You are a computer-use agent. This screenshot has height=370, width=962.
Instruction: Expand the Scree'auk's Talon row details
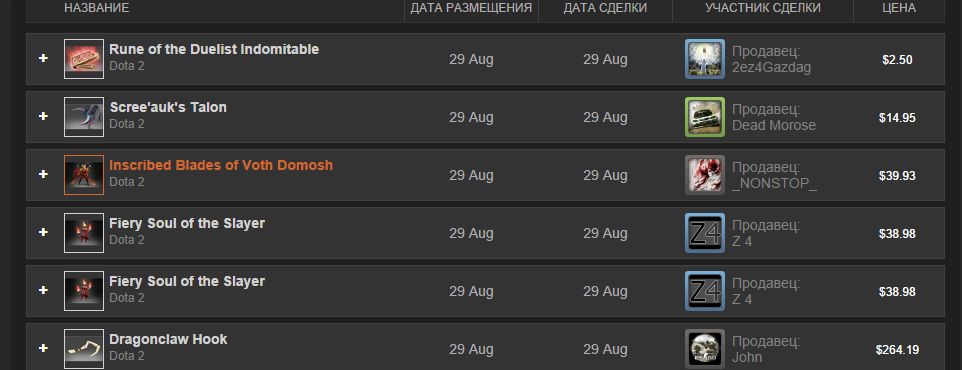click(x=43, y=116)
